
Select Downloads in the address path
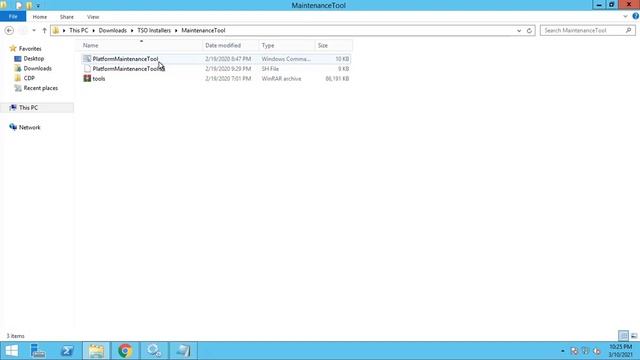[112, 31]
